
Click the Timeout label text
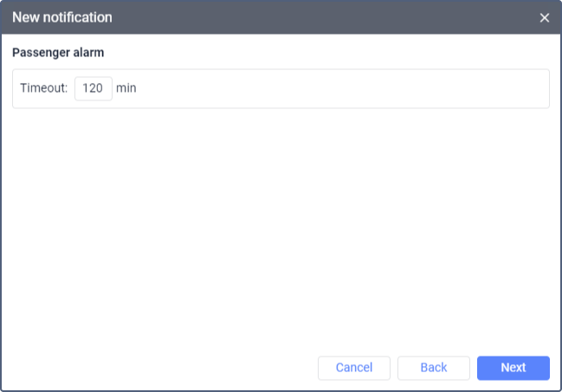(x=43, y=88)
